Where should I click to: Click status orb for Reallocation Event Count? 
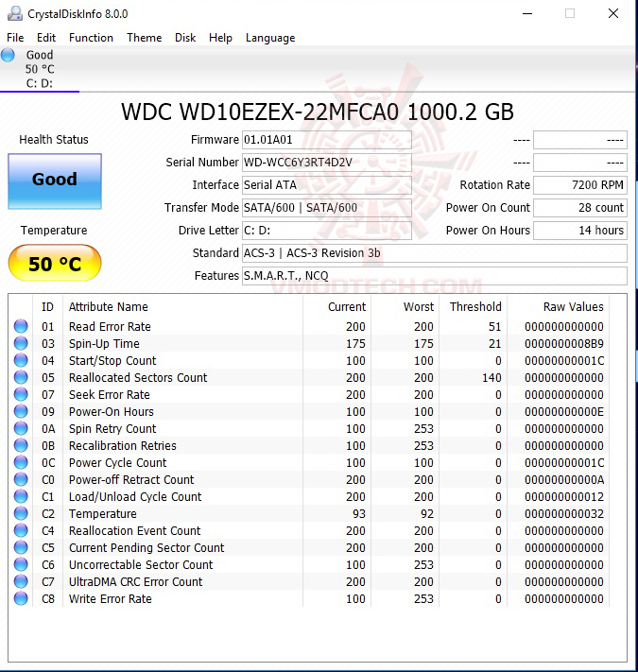pos(21,530)
